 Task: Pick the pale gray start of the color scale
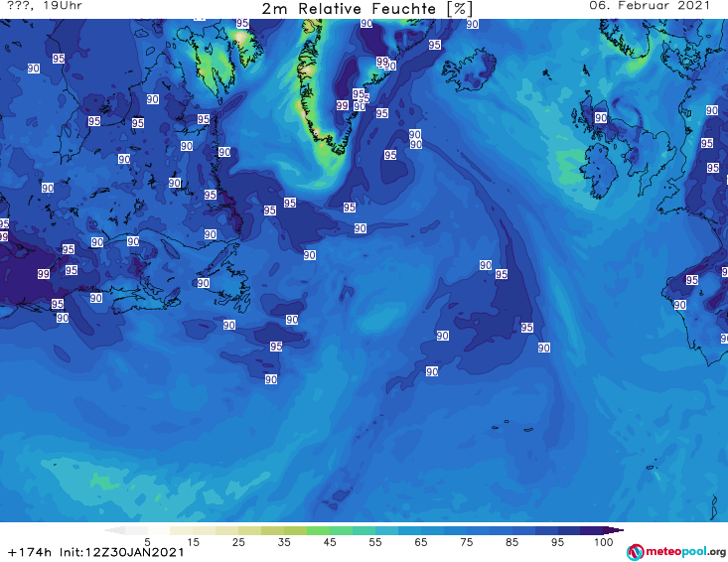click(x=115, y=530)
